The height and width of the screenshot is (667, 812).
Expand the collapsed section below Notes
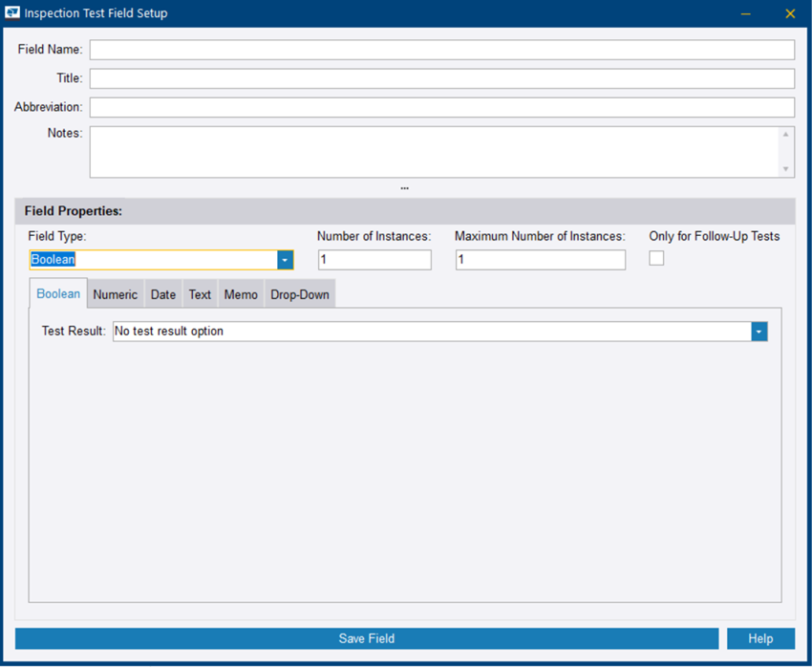click(404, 187)
